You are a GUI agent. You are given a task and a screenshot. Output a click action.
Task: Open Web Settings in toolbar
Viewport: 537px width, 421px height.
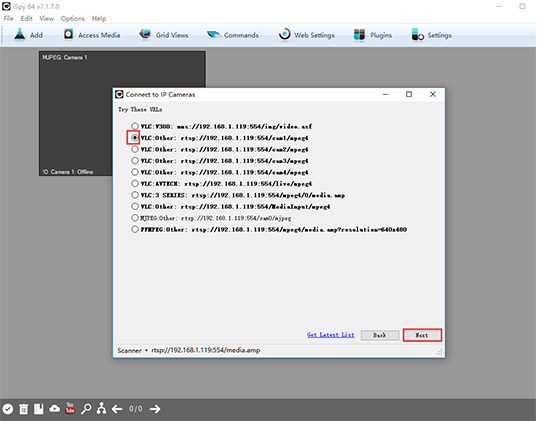pyautogui.click(x=306, y=35)
